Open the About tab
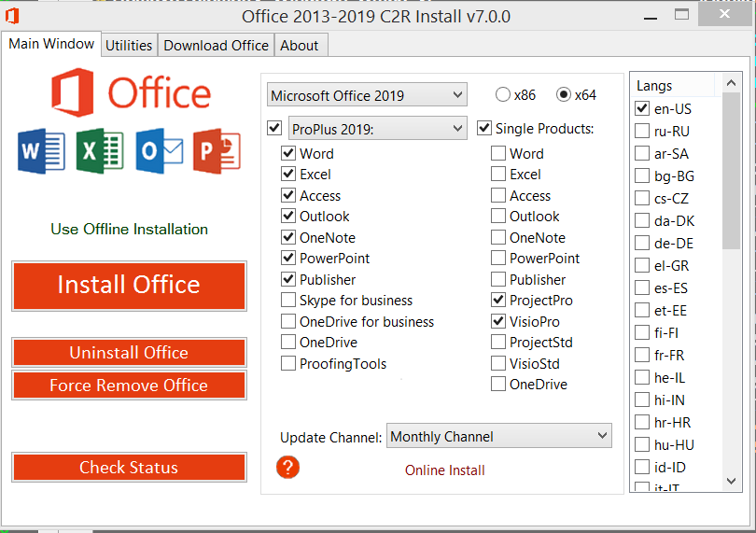This screenshot has height=533, width=756. 300,46
